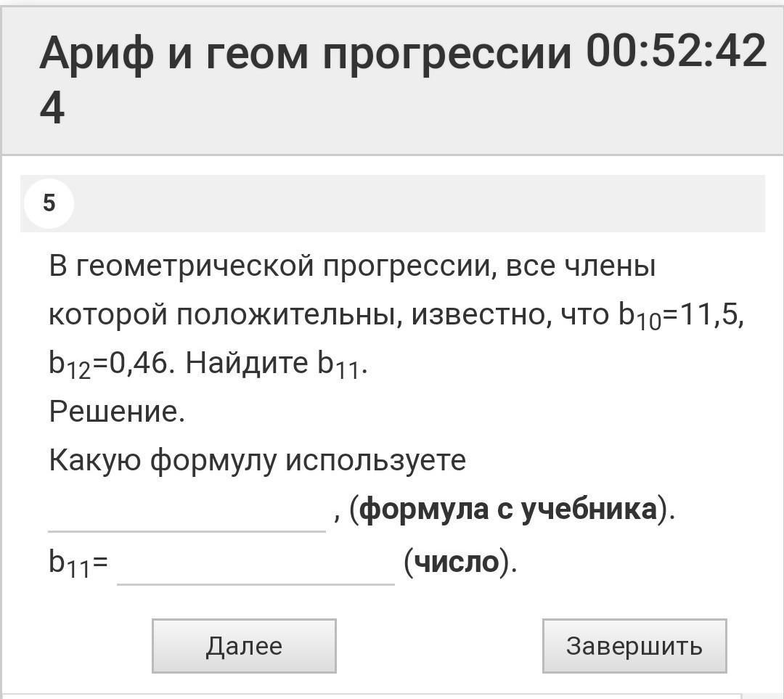Click the b11= label before the field
This screenshot has width=784, height=699.
78,563
